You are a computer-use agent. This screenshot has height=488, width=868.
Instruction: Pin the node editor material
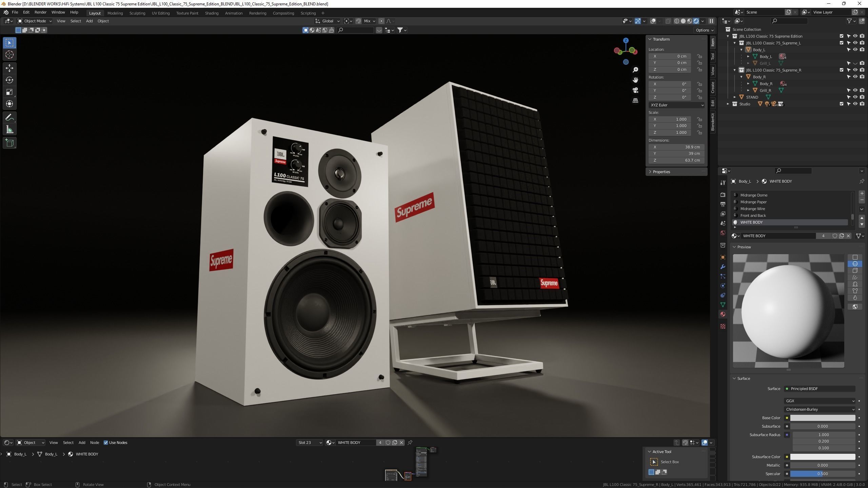pos(410,443)
